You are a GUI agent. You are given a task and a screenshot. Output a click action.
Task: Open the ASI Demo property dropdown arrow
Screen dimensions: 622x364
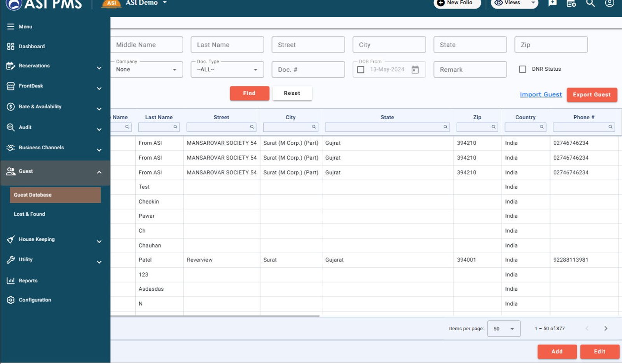pyautogui.click(x=165, y=2)
